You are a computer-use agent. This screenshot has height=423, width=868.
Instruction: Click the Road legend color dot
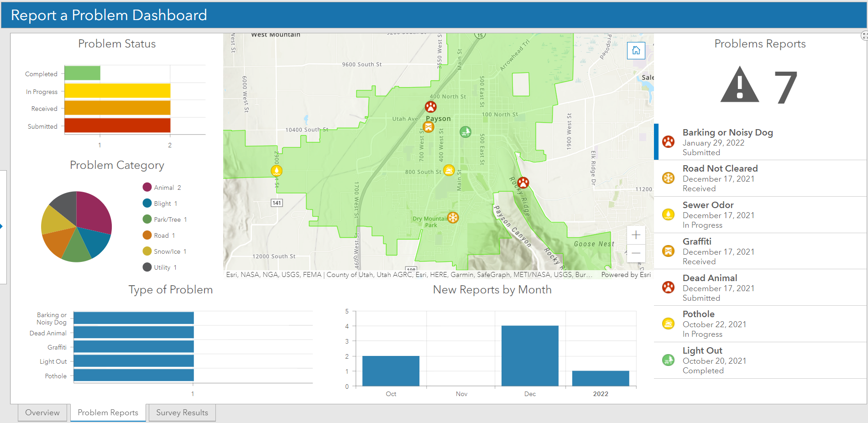pos(147,235)
